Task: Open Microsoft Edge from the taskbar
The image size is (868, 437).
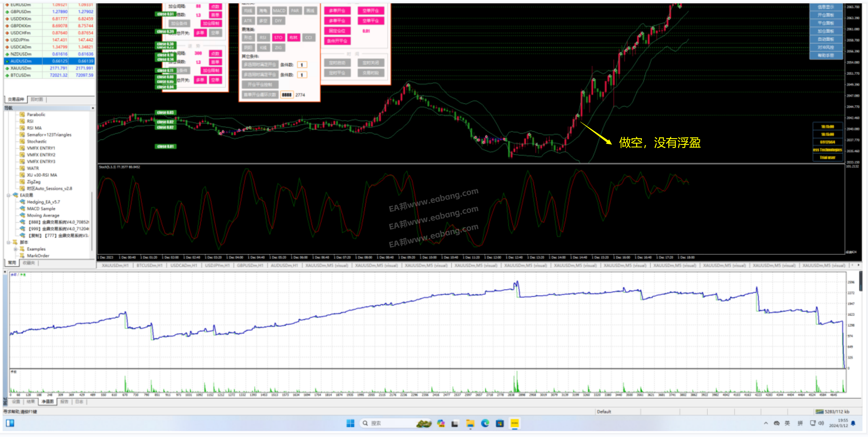Action: coord(485,423)
